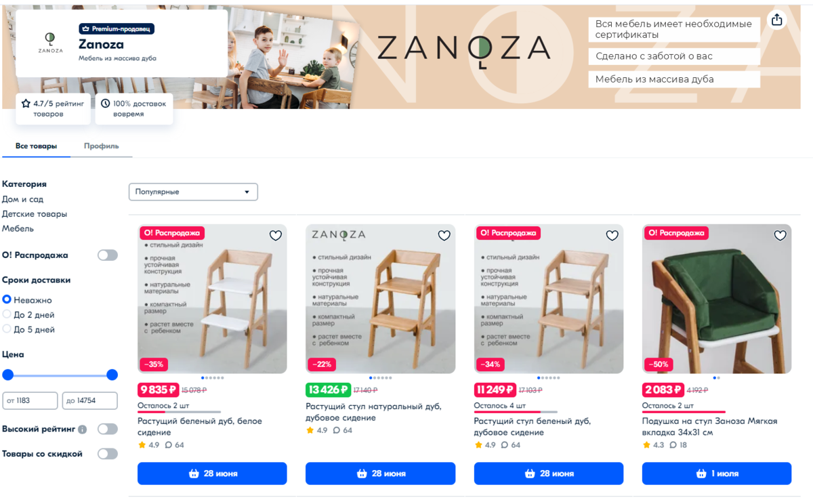The height and width of the screenshot is (504, 813).
Task: Click the right price slider handle
Action: (112, 375)
